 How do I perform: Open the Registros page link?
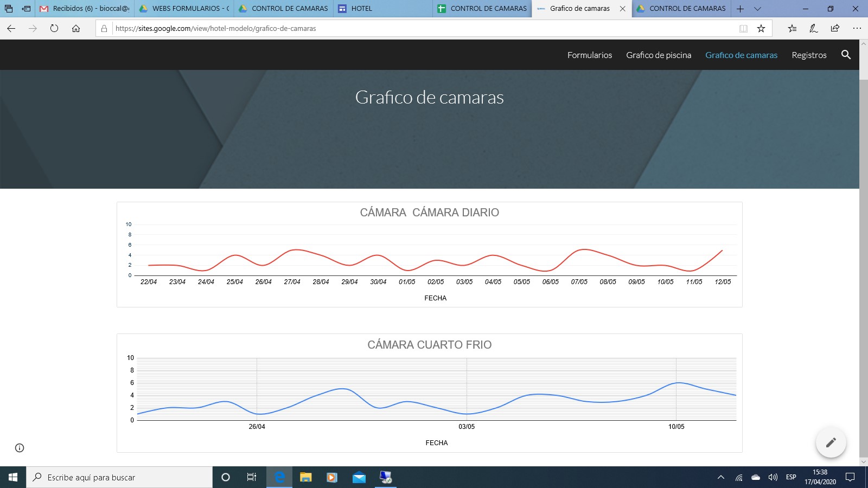tap(809, 55)
